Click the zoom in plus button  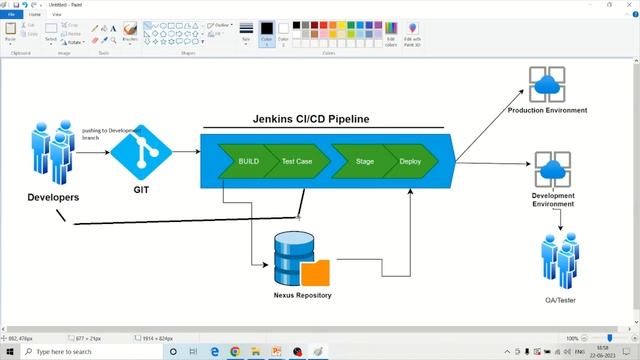pos(635,338)
